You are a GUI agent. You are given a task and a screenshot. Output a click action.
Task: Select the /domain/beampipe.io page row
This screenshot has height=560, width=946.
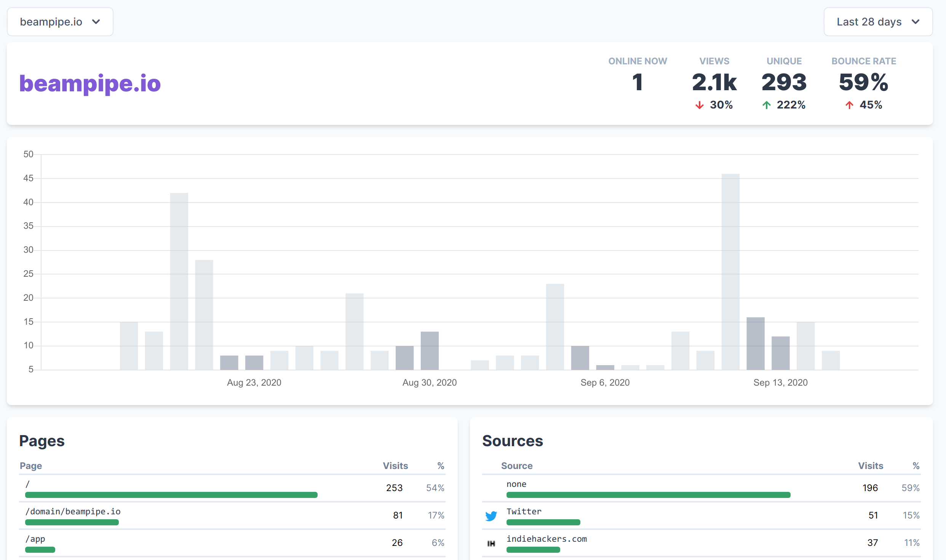(73, 511)
